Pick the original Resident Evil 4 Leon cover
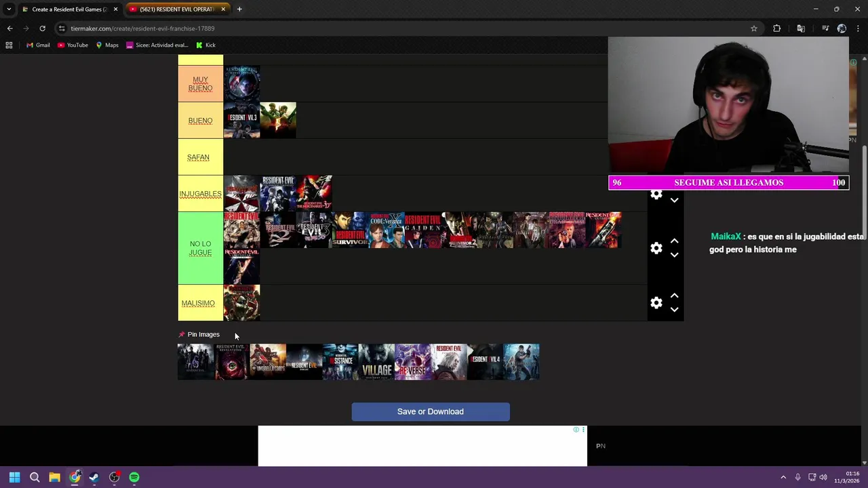Viewport: 868px width, 488px height. click(x=521, y=362)
